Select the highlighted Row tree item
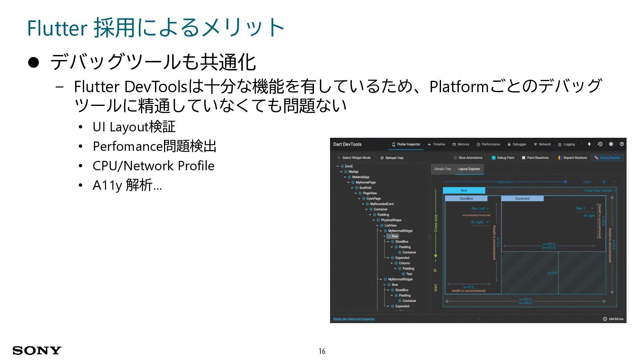The width and height of the screenshot is (644, 362). [x=393, y=236]
